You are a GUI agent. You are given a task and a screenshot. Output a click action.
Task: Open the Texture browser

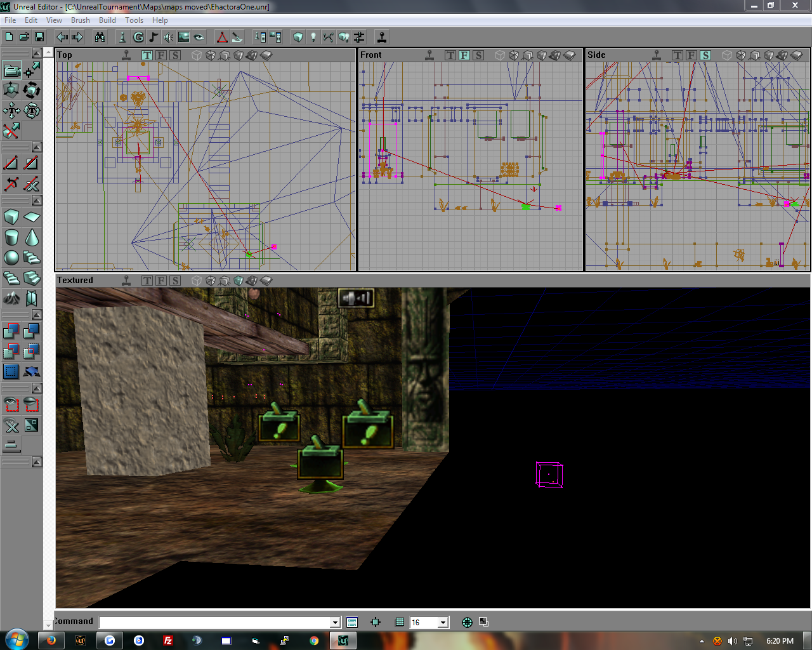click(x=184, y=37)
